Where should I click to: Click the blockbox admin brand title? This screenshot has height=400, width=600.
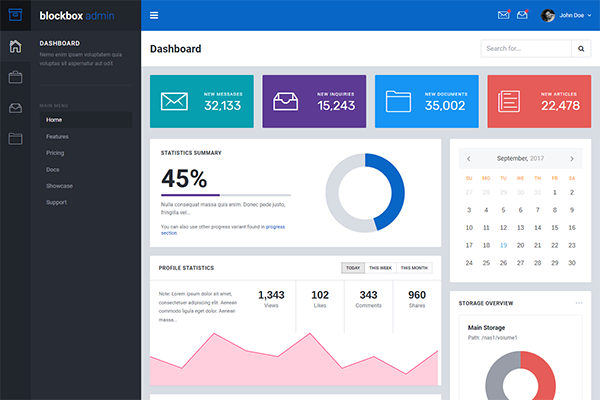point(77,16)
